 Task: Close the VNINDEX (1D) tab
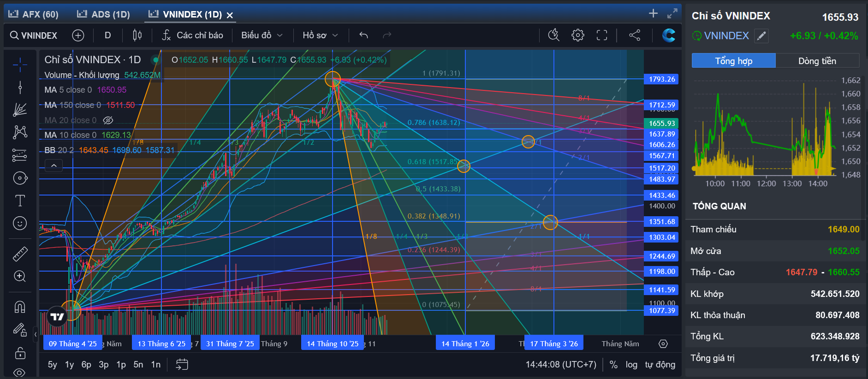tap(230, 15)
